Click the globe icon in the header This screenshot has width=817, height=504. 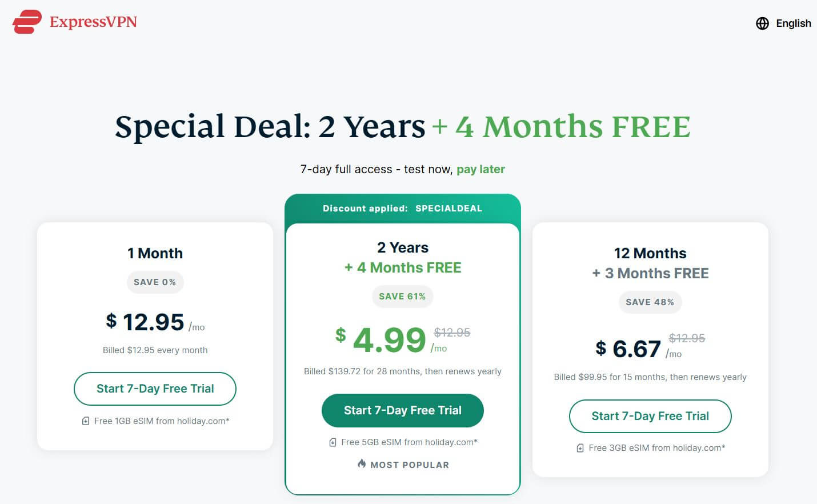coord(762,23)
